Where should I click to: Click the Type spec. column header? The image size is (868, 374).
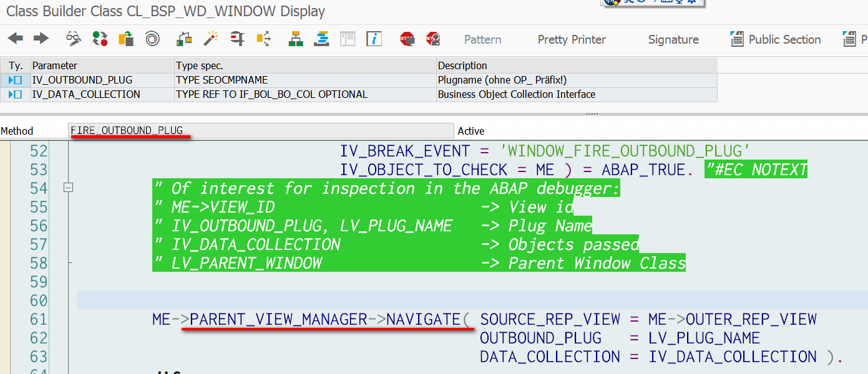tap(305, 65)
